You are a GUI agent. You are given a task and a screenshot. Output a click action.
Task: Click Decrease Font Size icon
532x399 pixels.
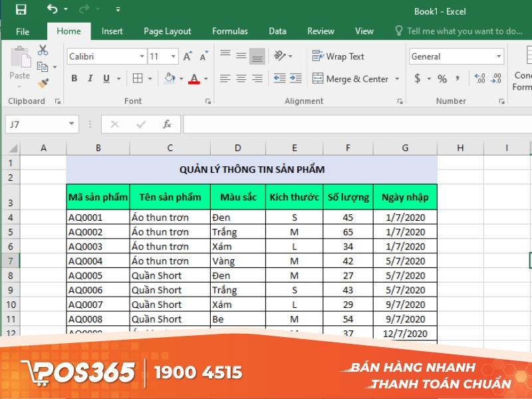tap(203, 56)
